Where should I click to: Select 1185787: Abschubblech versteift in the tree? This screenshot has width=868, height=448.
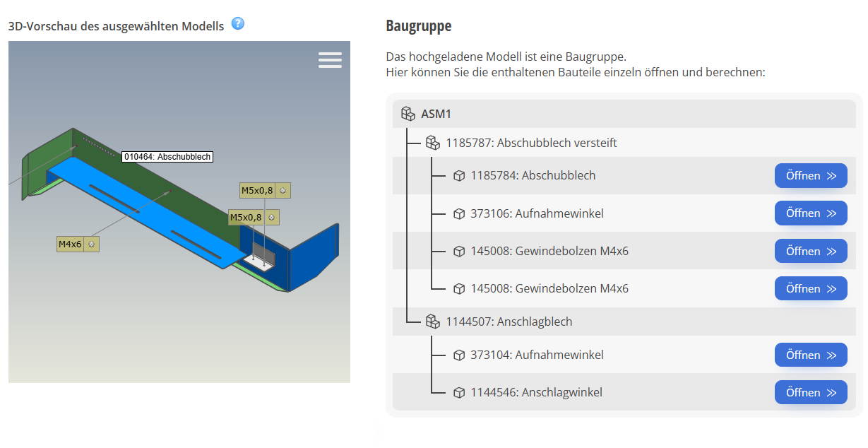(x=531, y=143)
